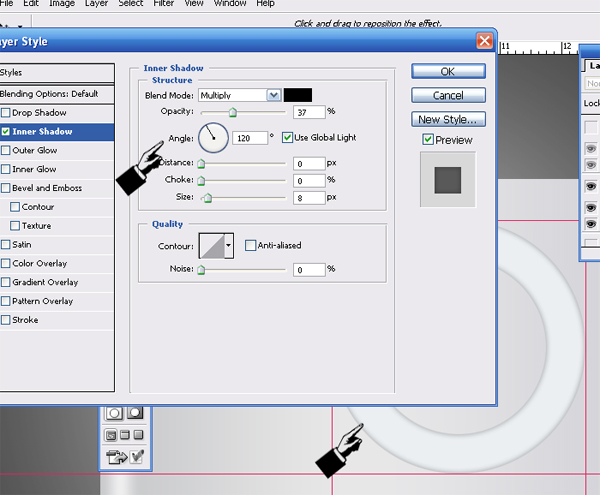Open the File menu
Screen dimensions: 600x495
pyautogui.click(x=7, y=3)
